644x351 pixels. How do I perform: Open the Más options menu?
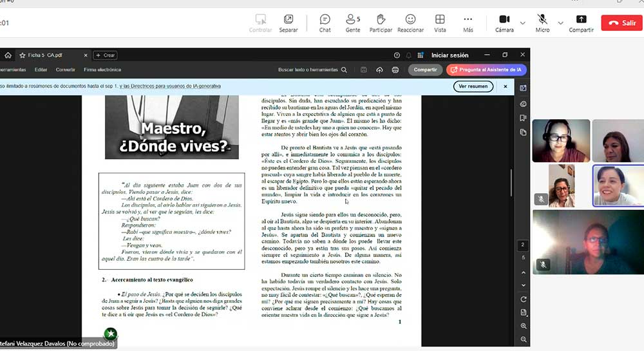click(x=468, y=23)
